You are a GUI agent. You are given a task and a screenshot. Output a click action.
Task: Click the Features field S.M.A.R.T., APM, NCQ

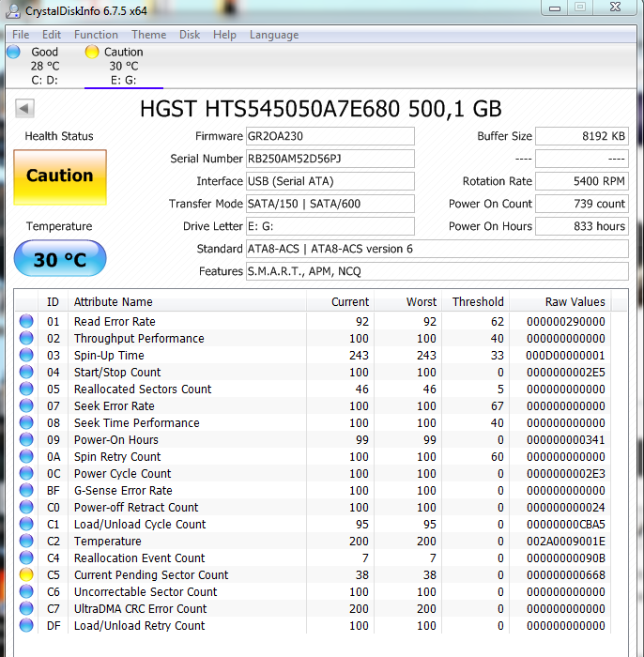point(437,271)
